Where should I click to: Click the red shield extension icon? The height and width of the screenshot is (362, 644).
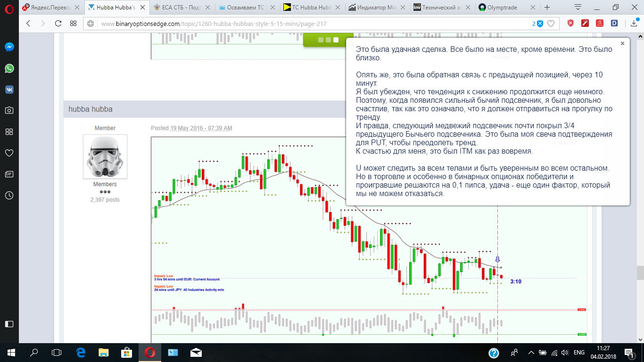pos(570,23)
